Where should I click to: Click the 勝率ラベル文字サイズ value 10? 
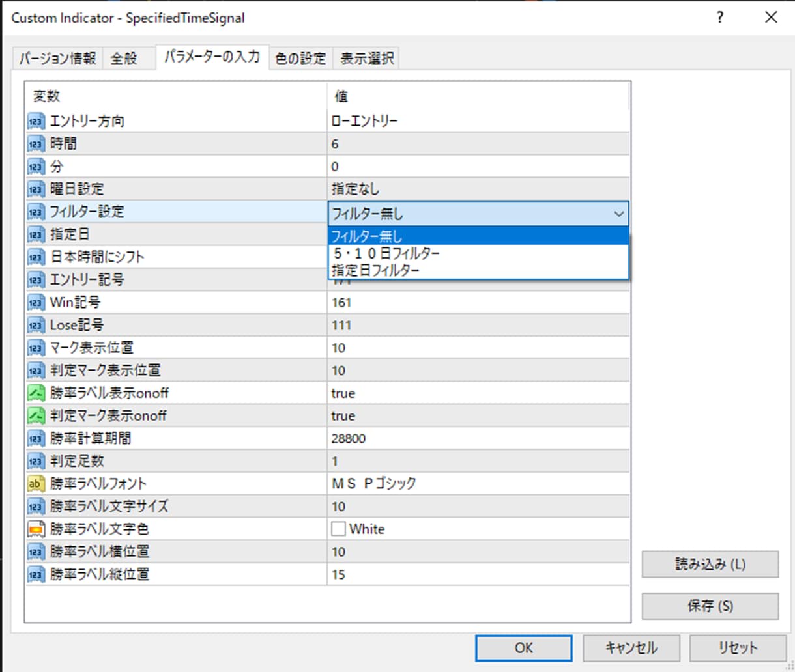pyautogui.click(x=338, y=507)
